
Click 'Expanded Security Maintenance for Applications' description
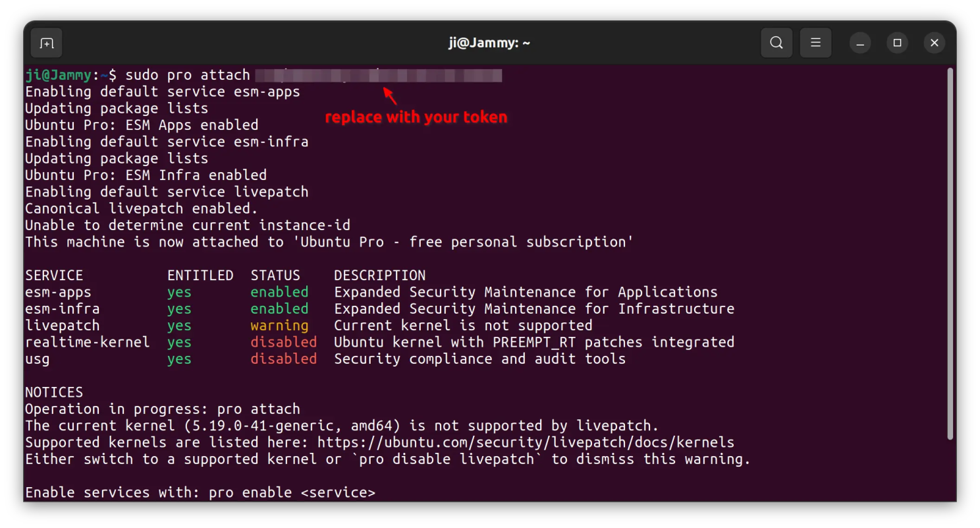526,292
